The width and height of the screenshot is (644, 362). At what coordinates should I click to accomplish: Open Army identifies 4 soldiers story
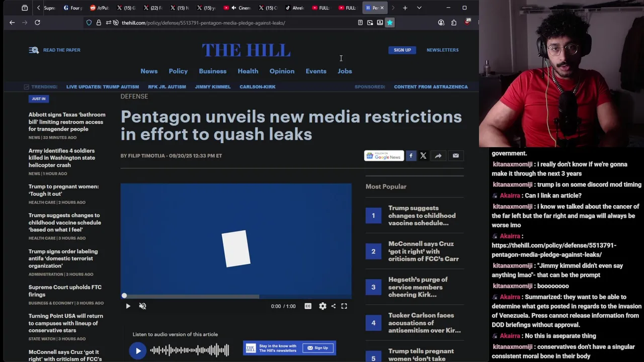(x=62, y=158)
